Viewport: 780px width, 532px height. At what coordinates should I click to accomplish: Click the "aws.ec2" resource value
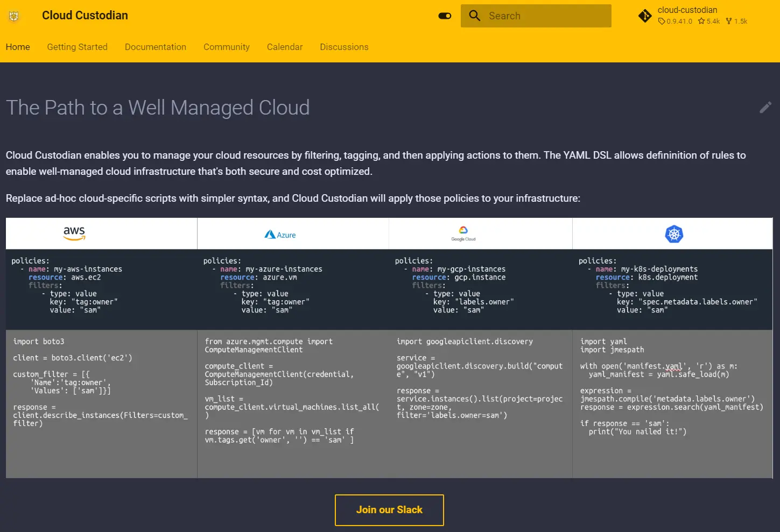(x=86, y=278)
